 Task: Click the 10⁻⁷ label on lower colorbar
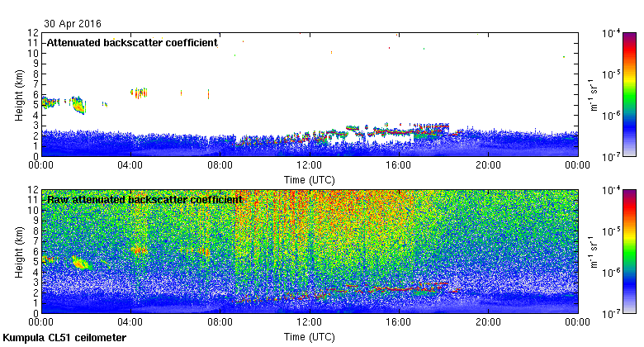(x=611, y=314)
